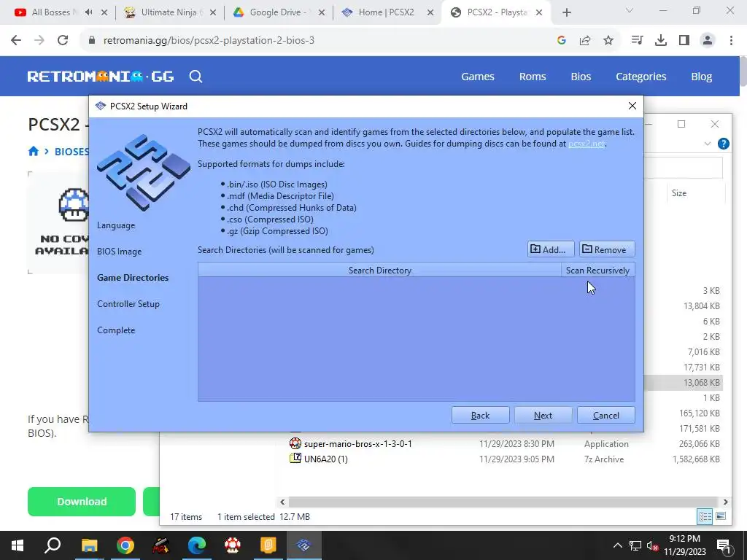This screenshot has height=560, width=747.
Task: Open a new browser tab
Action: (566, 12)
